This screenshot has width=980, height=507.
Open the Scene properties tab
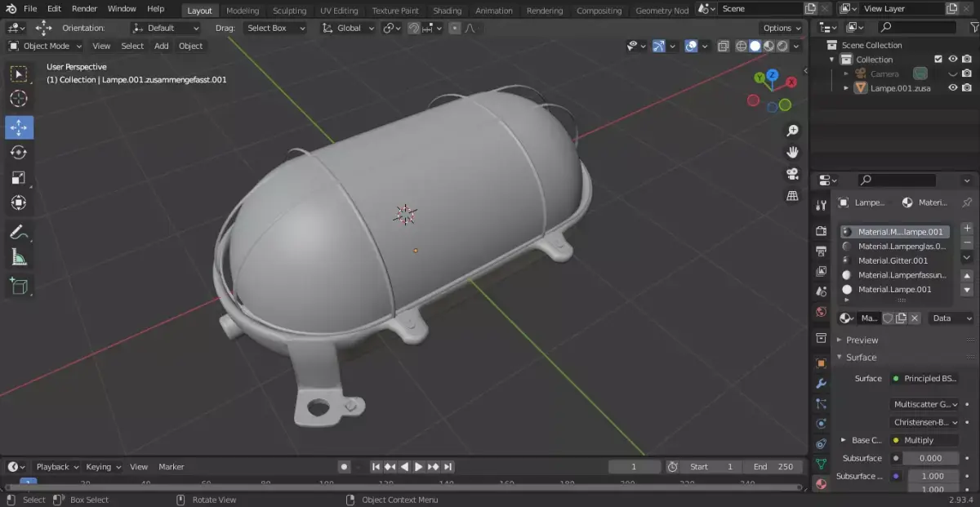(822, 291)
